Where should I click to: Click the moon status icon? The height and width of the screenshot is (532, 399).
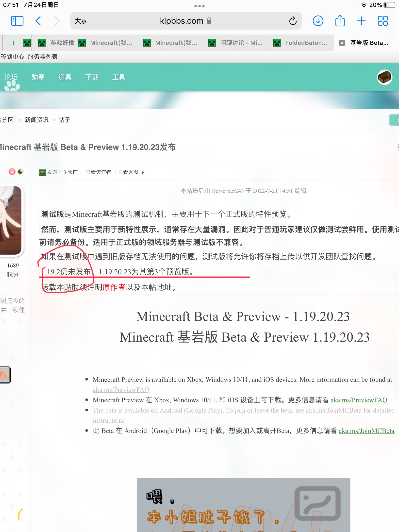[20, 171]
